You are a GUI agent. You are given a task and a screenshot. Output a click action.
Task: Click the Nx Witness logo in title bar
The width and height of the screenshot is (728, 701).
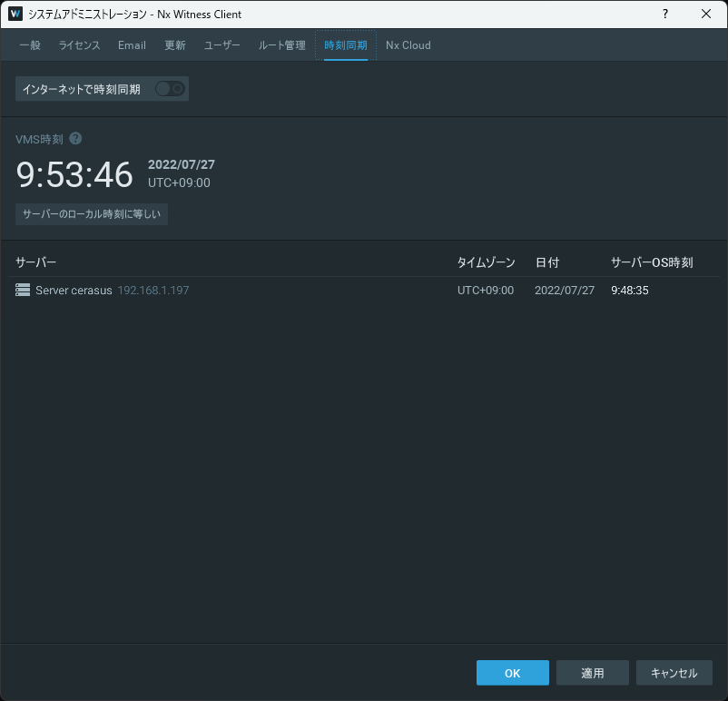point(15,14)
